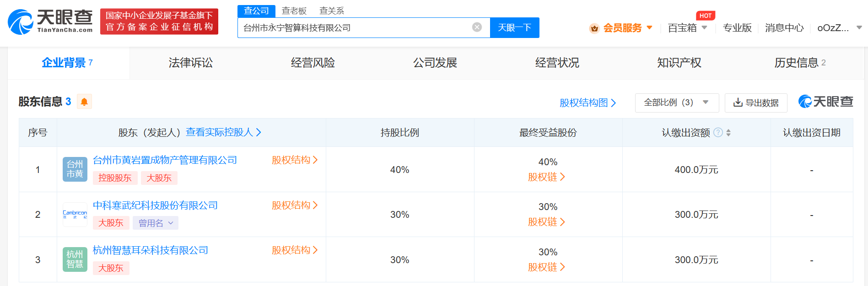This screenshot has width=868, height=286.
Task: Click the Cambricon company logo thumbnail
Action: (x=75, y=214)
